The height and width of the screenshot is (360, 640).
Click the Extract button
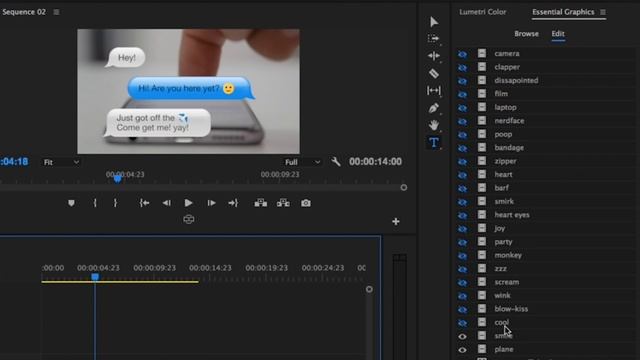283,203
